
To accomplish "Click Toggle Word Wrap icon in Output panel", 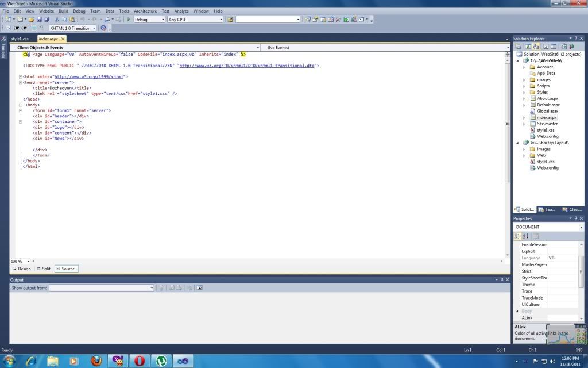I will 199,288.
